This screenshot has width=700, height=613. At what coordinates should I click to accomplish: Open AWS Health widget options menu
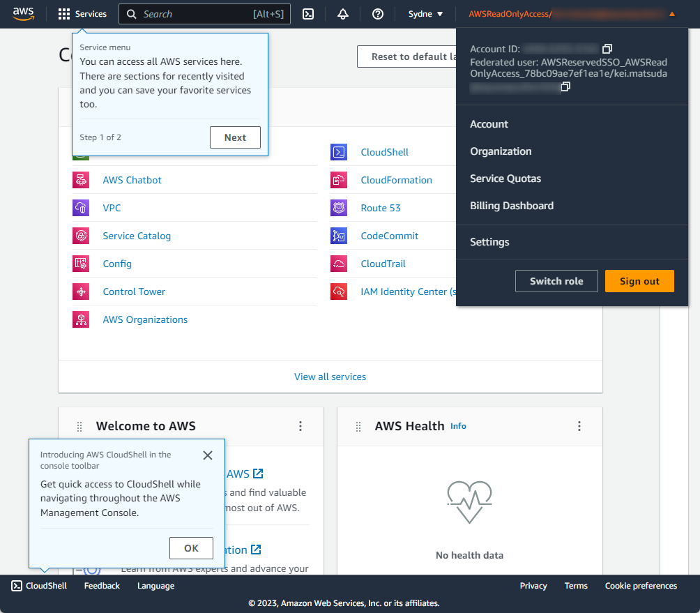tap(579, 426)
